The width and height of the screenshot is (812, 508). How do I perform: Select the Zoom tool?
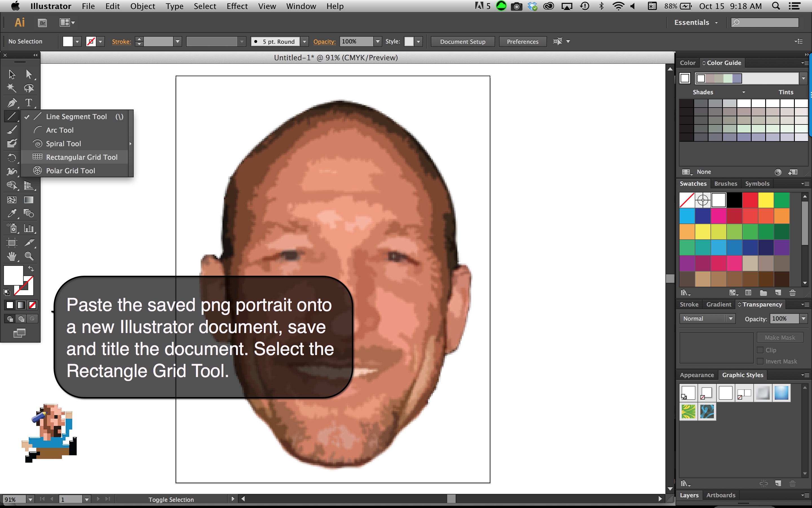pos(29,256)
